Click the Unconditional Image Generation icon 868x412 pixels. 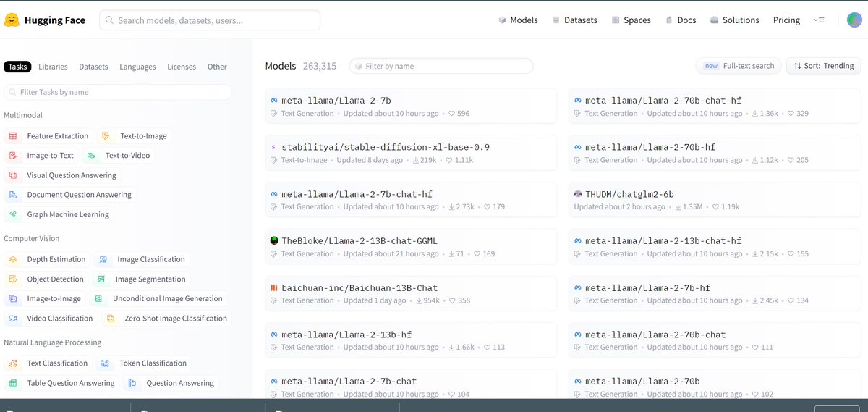pos(99,299)
